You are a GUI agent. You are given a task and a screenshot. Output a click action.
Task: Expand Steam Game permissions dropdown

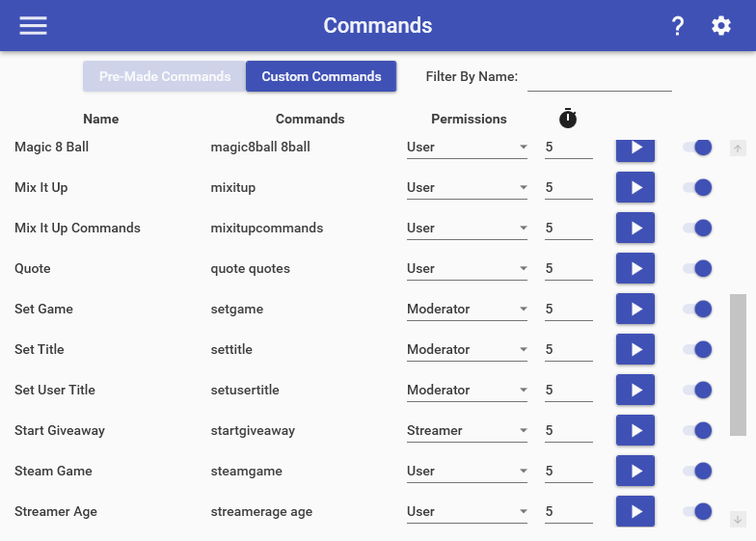pos(467,471)
